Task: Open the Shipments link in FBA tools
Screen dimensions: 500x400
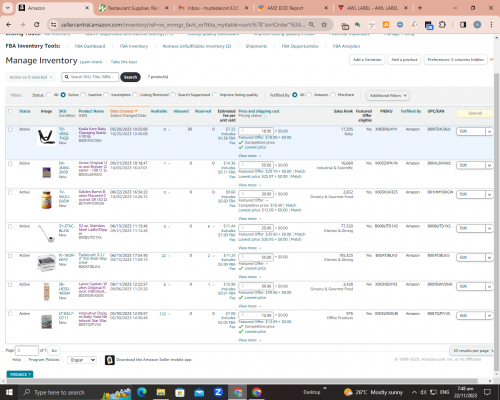Action: tap(256, 46)
